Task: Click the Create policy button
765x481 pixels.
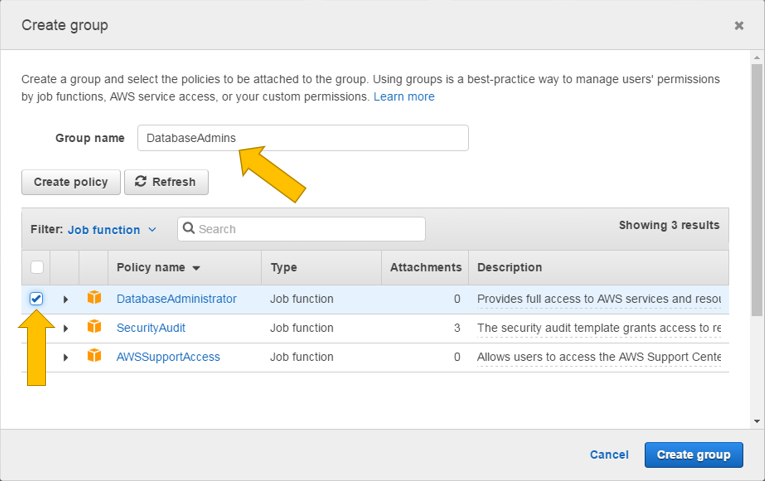Action: pyautogui.click(x=71, y=182)
